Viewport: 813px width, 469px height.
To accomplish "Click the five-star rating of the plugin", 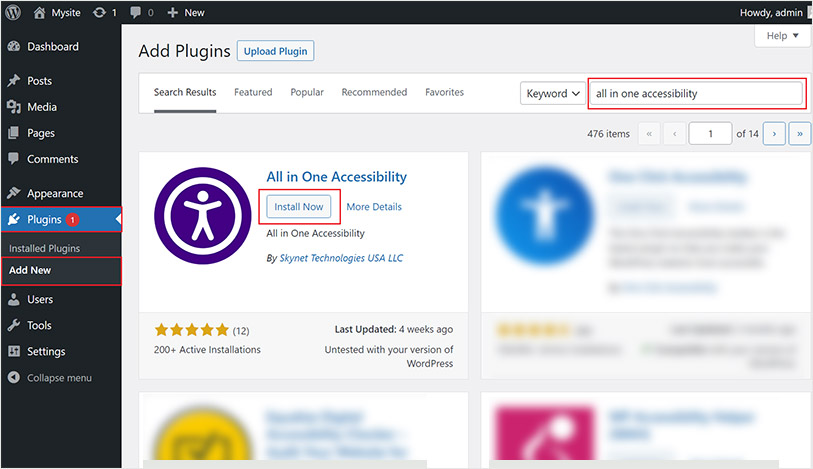I will (192, 330).
